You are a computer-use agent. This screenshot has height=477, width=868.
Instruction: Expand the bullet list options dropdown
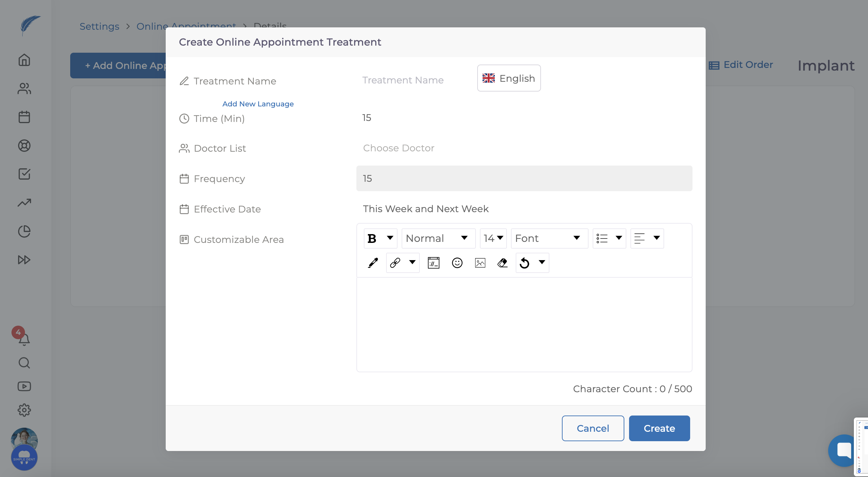[x=618, y=238]
